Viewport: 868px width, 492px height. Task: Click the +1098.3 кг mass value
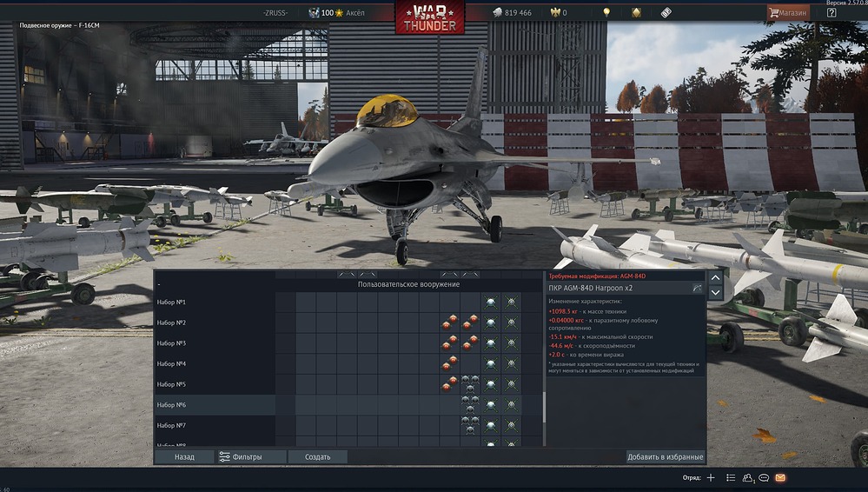pos(563,311)
